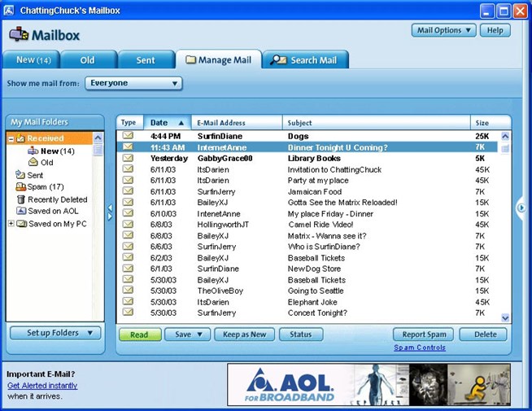Click the left collapse arrow beside folder pane
Image resolution: width=532 pixels, height=411 pixels.
pos(111,212)
